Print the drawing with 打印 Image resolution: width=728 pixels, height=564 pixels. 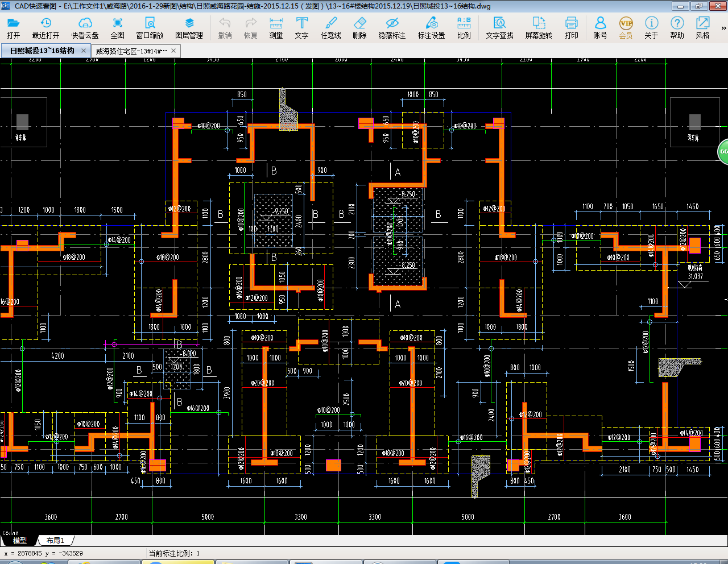[x=572, y=28]
